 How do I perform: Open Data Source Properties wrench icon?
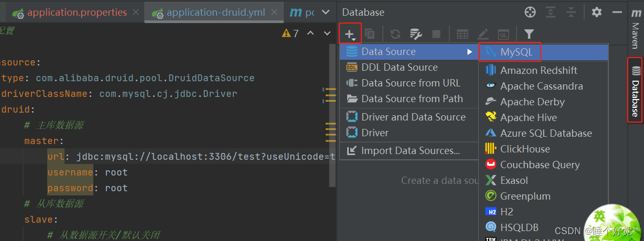coord(416,35)
